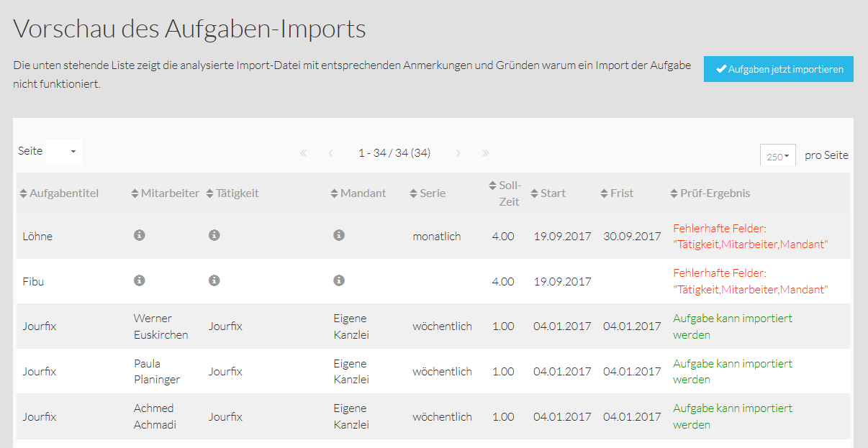Click Mandant info icon in Fibu row

coord(339,280)
